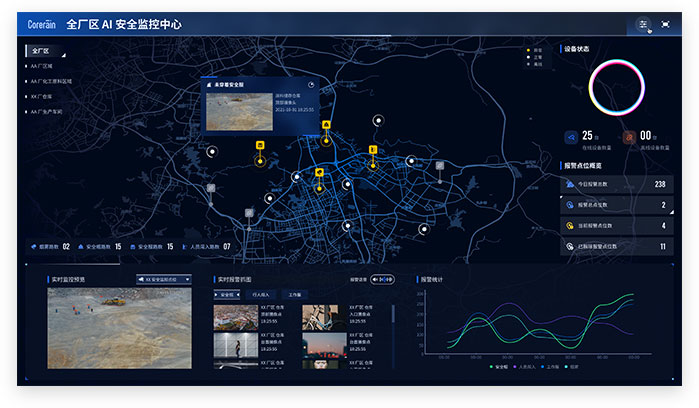Select AA厂生产车间 in the area list

pos(47,112)
